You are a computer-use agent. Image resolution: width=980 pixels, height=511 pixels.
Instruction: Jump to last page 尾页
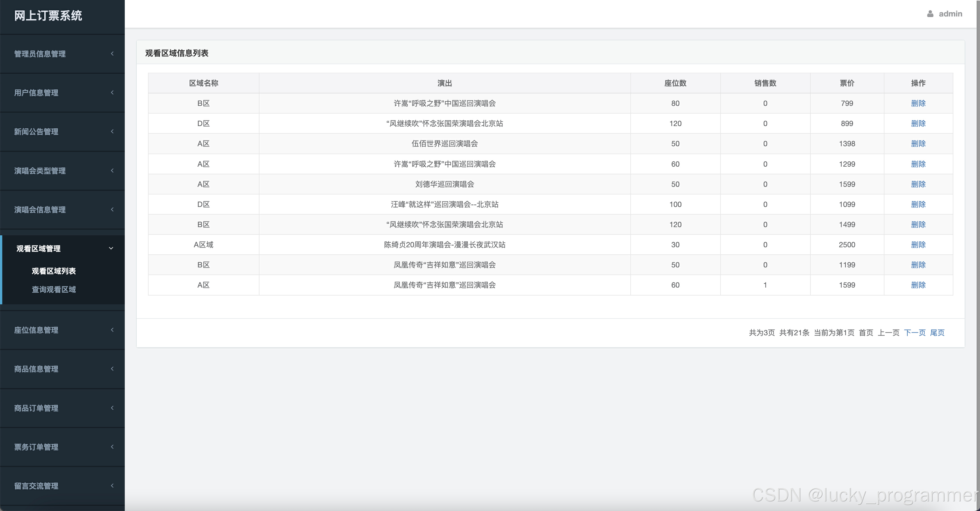pos(937,332)
